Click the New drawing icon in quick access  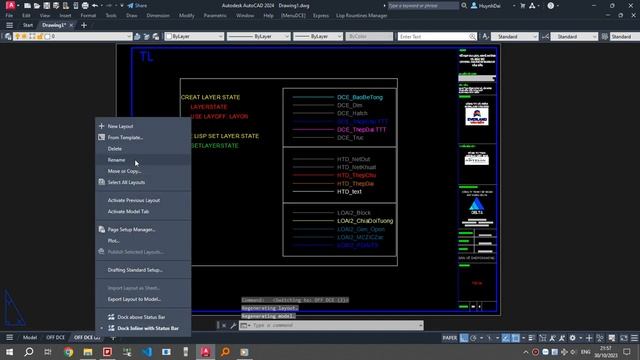27,6
